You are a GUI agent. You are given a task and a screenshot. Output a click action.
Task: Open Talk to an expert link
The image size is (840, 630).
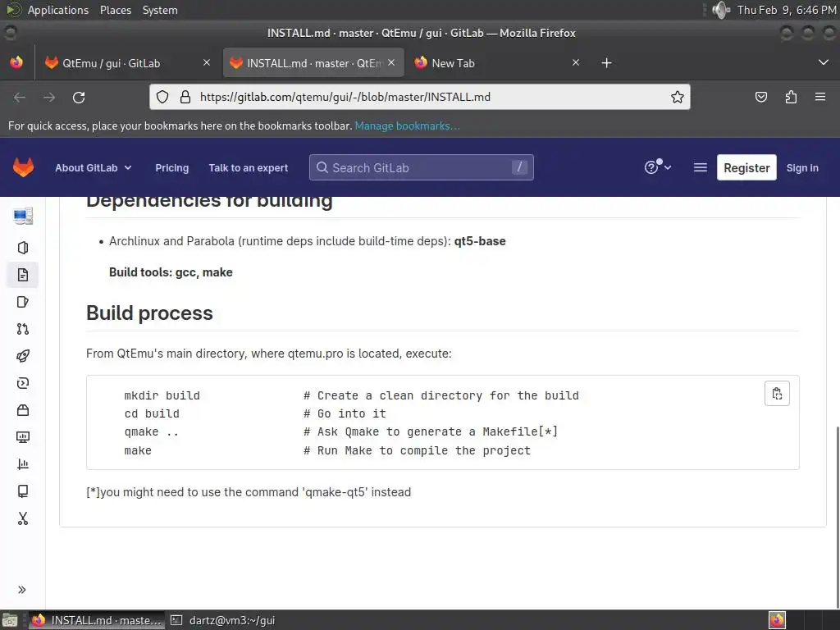pos(248,167)
